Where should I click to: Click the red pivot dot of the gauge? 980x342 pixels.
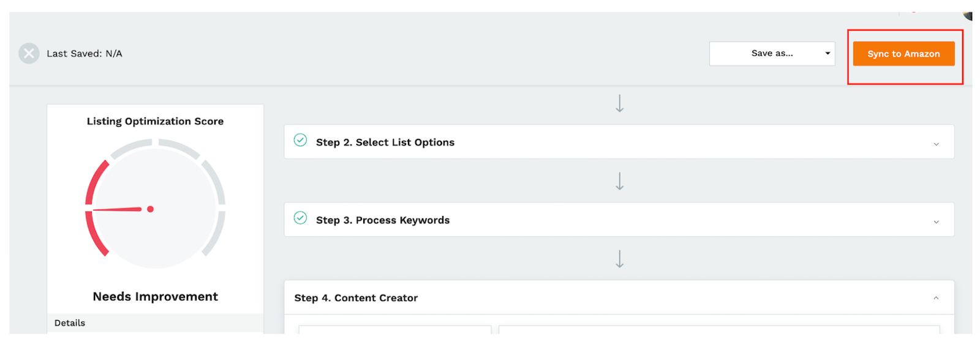point(150,209)
